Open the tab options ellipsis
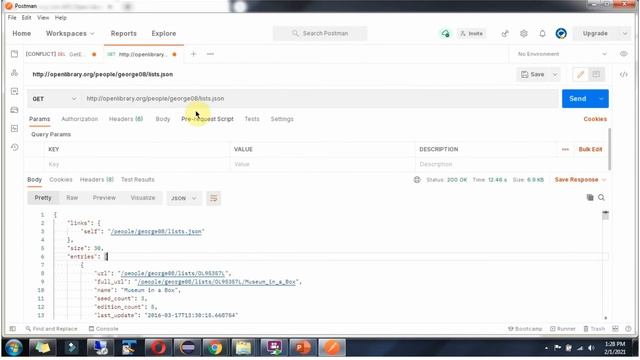 point(210,54)
